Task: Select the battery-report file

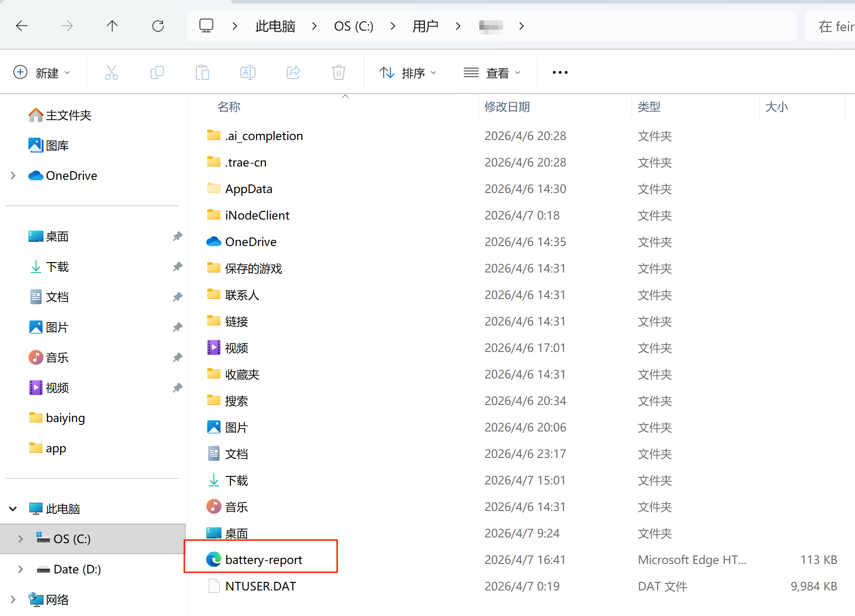Action: [263, 560]
